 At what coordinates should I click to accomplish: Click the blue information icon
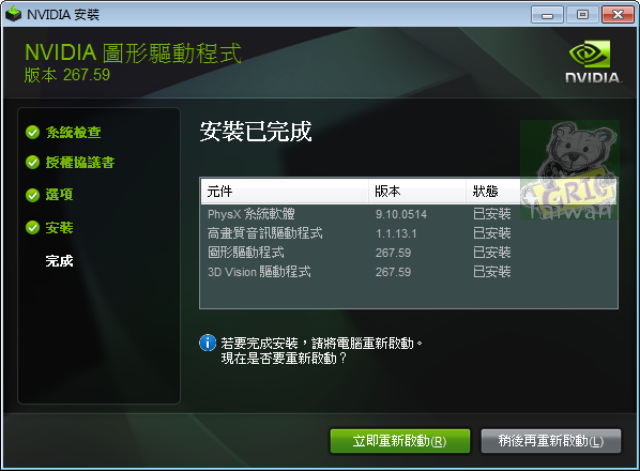(207, 343)
